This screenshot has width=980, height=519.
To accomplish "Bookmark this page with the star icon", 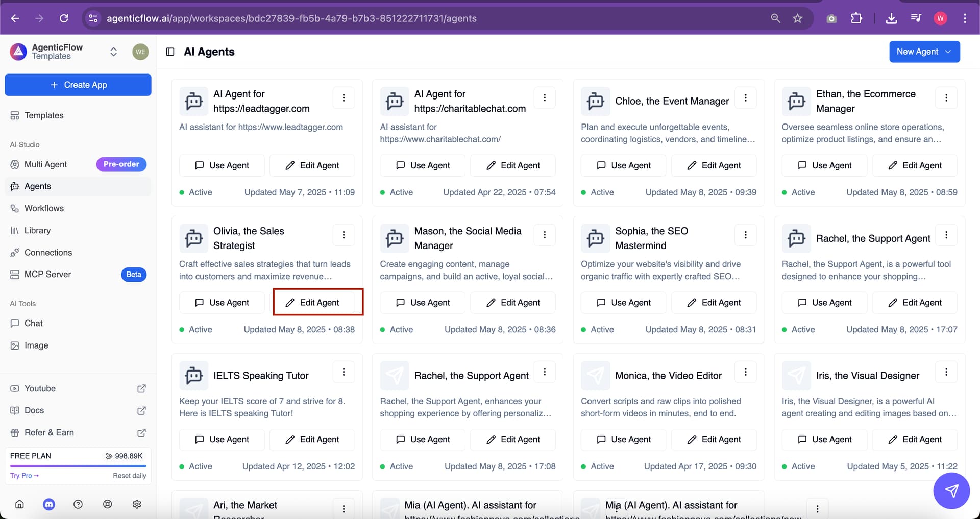I will (798, 18).
